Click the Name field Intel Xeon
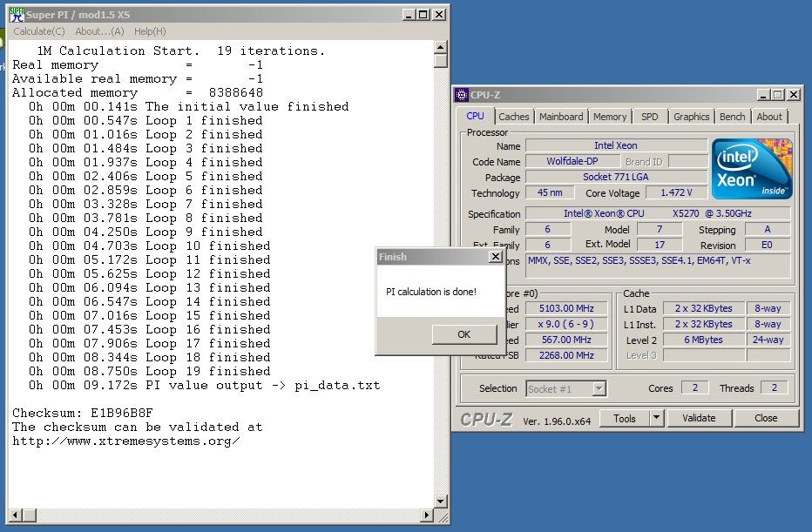812x532 pixels. point(616,145)
